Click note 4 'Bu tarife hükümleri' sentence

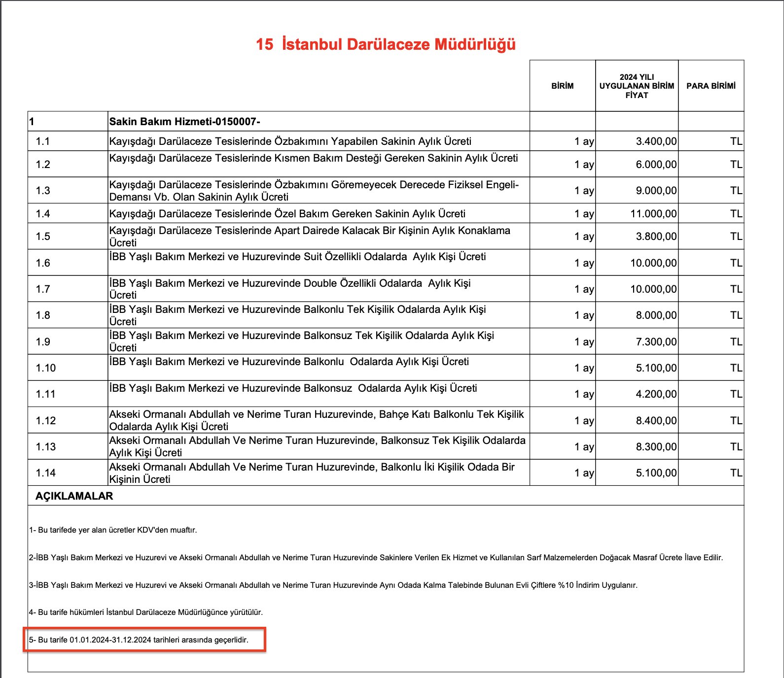146,612
